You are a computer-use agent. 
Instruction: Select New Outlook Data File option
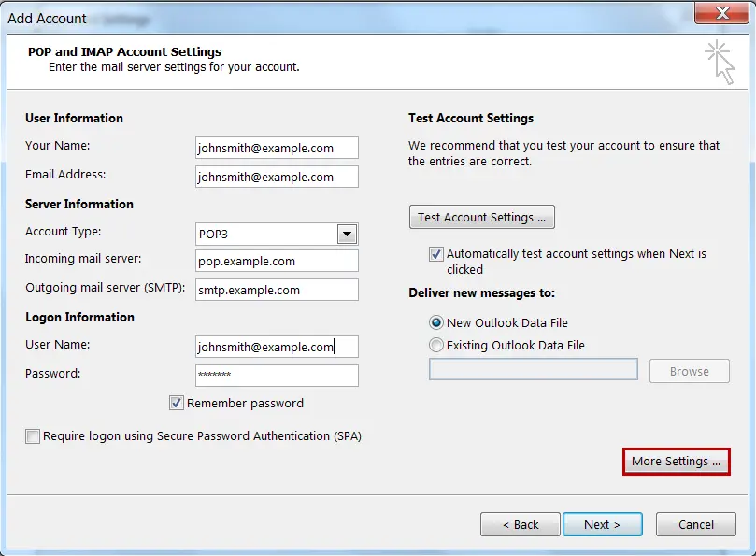point(436,322)
